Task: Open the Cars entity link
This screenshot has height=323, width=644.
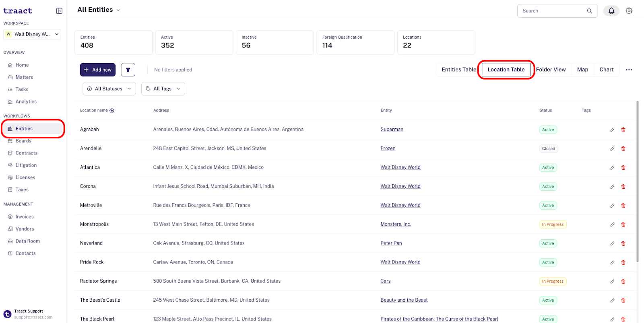Action: 386,281
